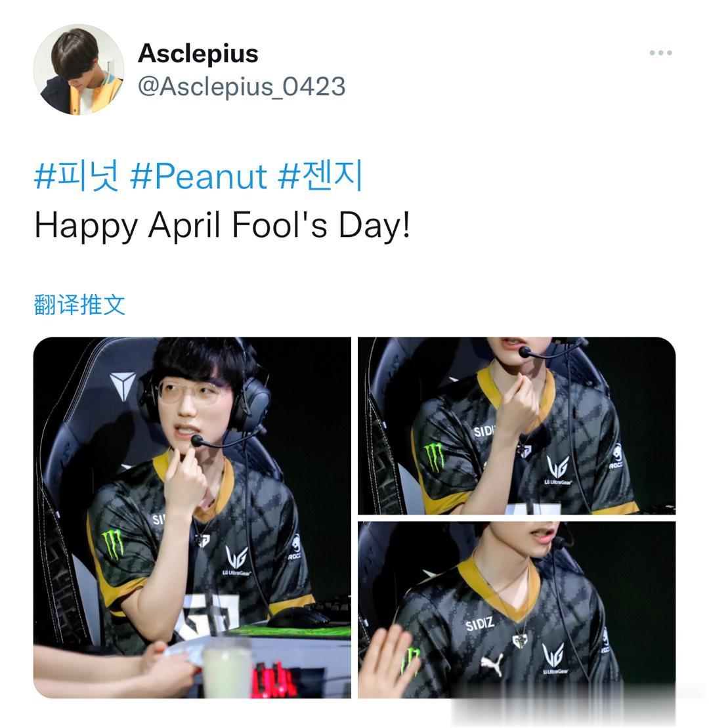
Task: Click the 翻译推文 translate link
Action: pyautogui.click(x=79, y=305)
